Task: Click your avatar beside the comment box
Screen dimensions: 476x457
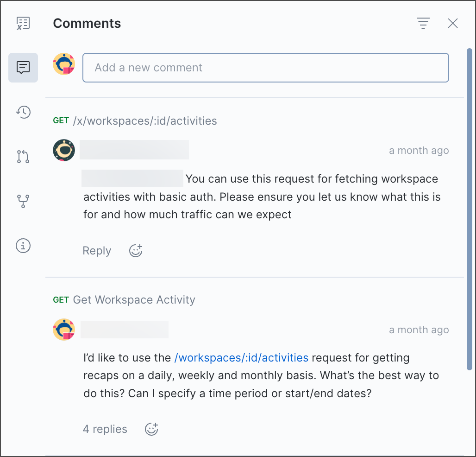Action: (x=64, y=64)
